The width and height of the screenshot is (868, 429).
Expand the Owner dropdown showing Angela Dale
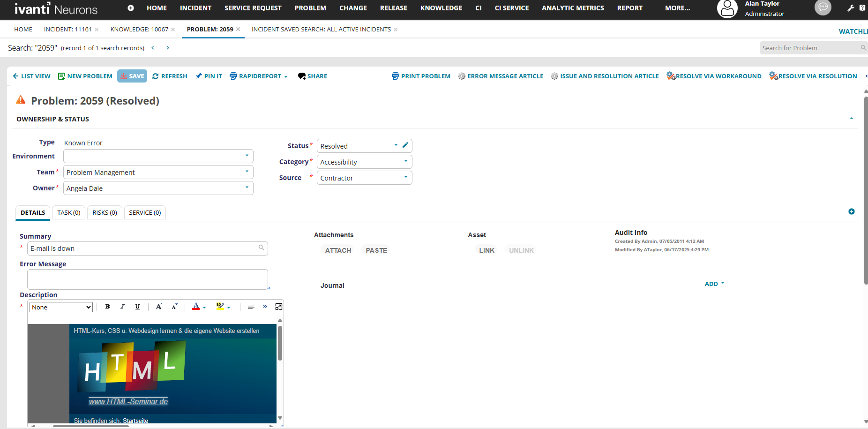click(x=158, y=188)
